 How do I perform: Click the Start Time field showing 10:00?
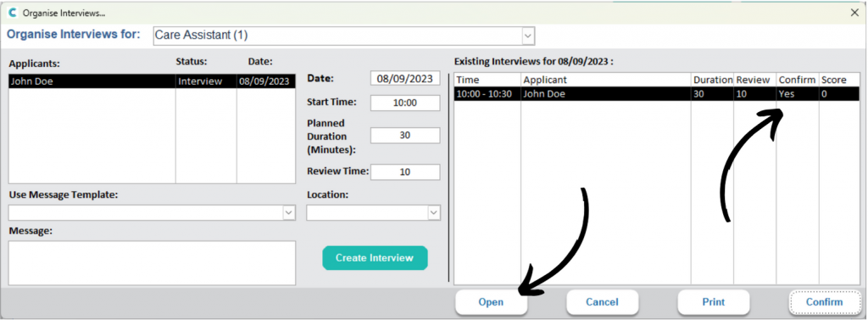405,104
